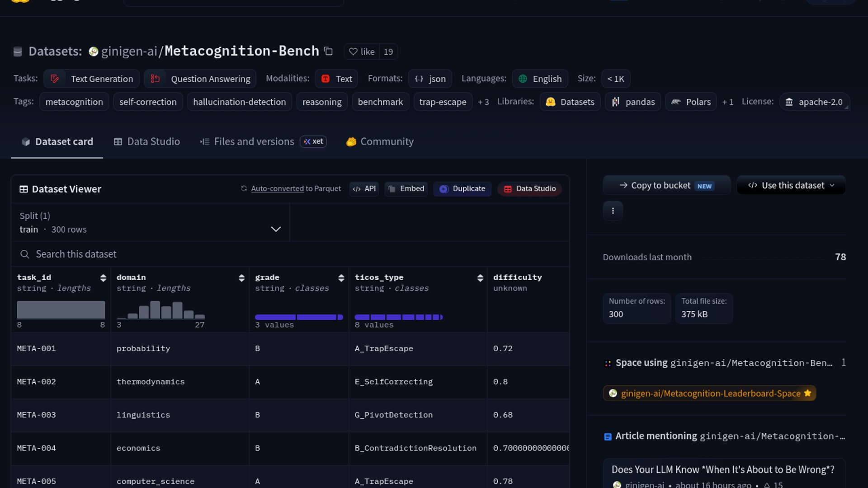This screenshot has width=868, height=488.
Task: Open the Use this dataset dropdown
Action: coord(791,185)
